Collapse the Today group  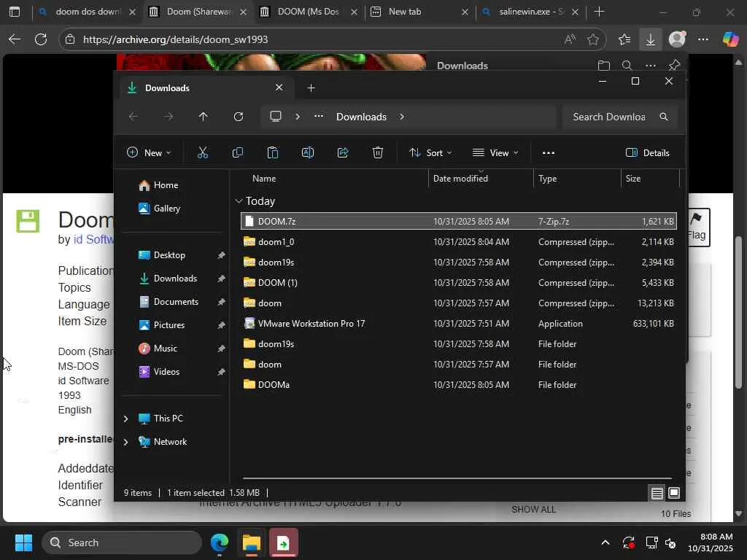(x=239, y=201)
